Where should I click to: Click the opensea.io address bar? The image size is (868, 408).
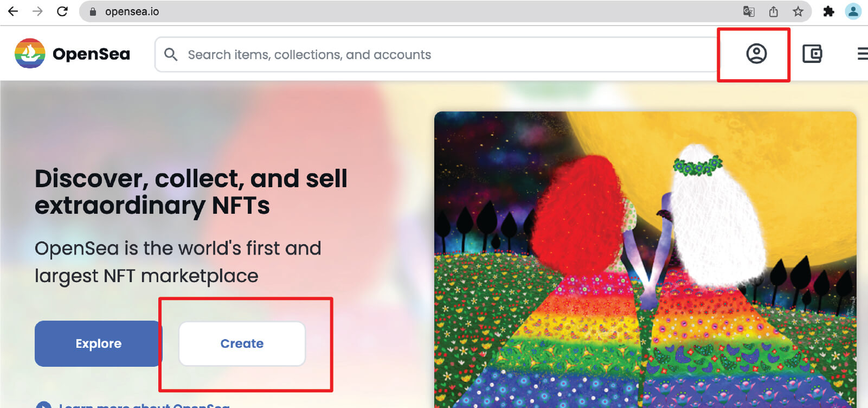[380, 11]
